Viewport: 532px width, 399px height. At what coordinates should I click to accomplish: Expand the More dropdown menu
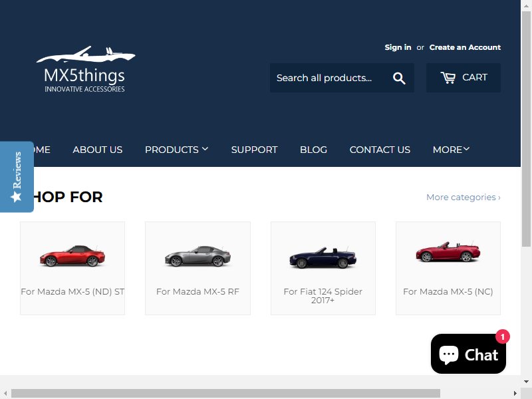pos(451,150)
